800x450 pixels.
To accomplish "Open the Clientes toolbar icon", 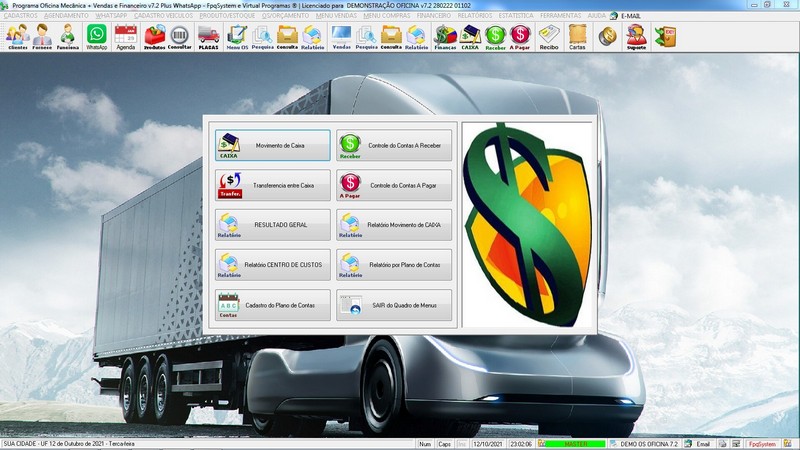I will coord(18,37).
